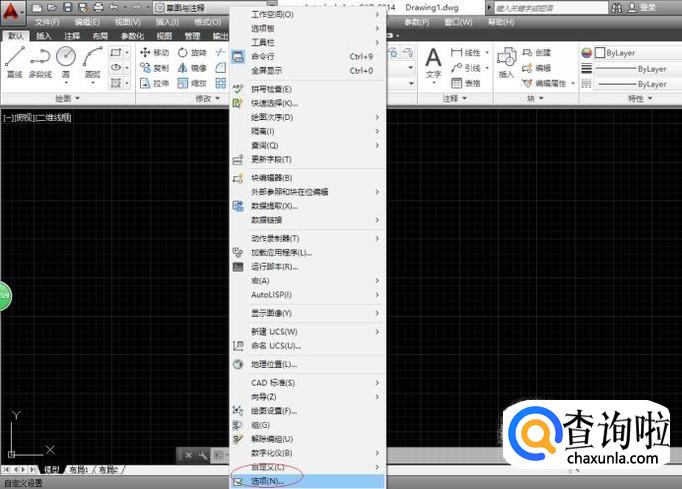Click the Save icon in quick access toolbar
The height and width of the screenshot is (489, 682).
(x=67, y=7)
